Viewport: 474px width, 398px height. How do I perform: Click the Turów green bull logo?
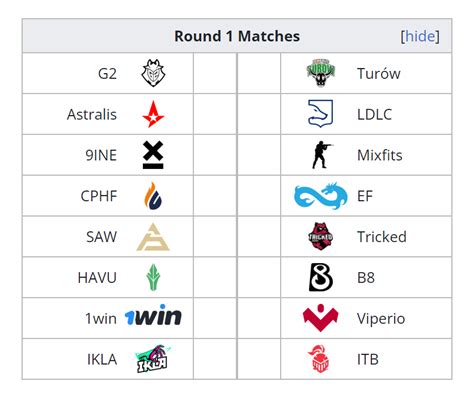pos(320,73)
